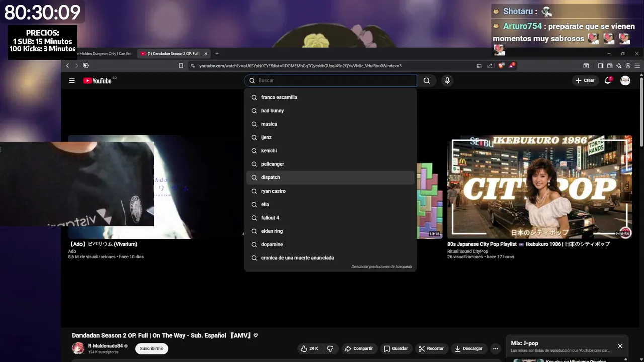Open the YouTube hamburger guide menu
The image size is (644, 362).
[x=72, y=81]
